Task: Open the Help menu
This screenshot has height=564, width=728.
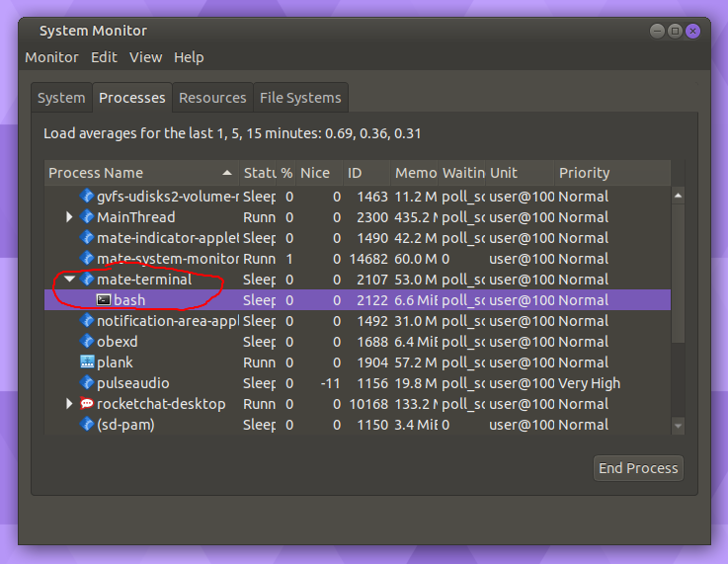Action: pyautogui.click(x=189, y=57)
